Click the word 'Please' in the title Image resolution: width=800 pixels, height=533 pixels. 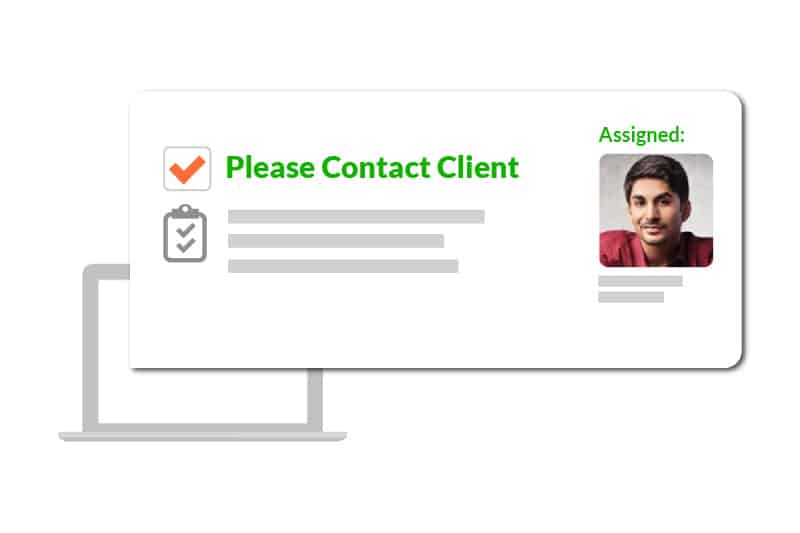(270, 168)
